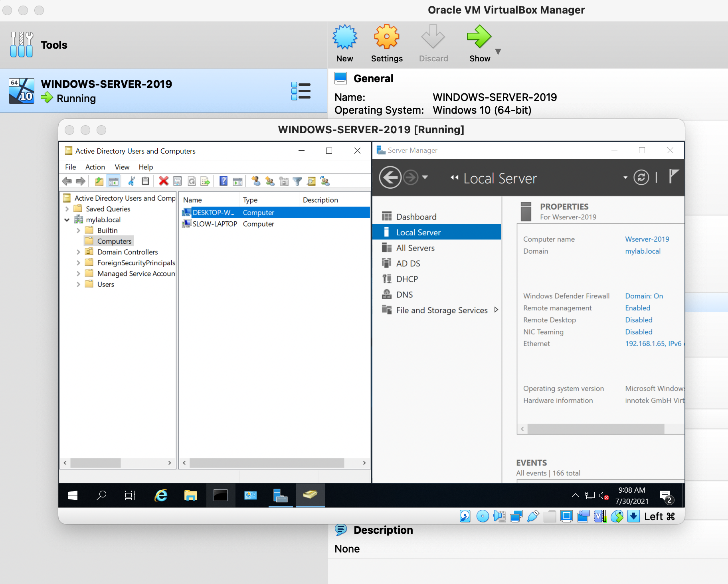The width and height of the screenshot is (728, 584).
Task: Click the Properties horizontal scrollbar
Action: pyautogui.click(x=595, y=429)
